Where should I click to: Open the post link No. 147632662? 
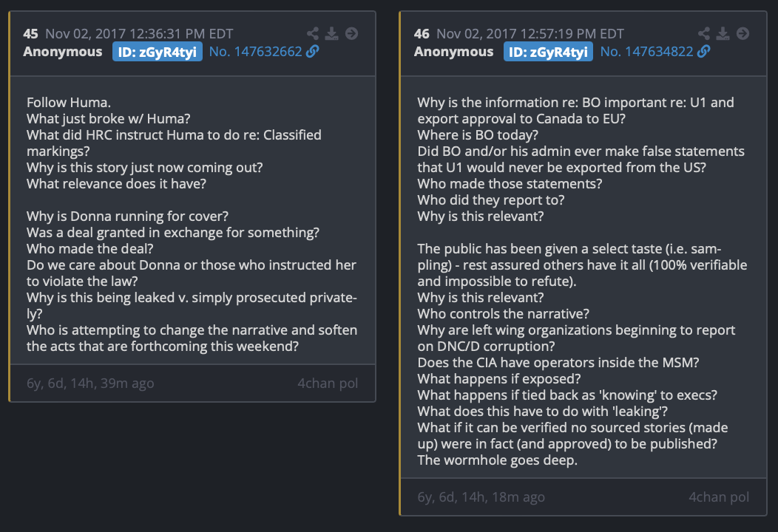pyautogui.click(x=255, y=52)
